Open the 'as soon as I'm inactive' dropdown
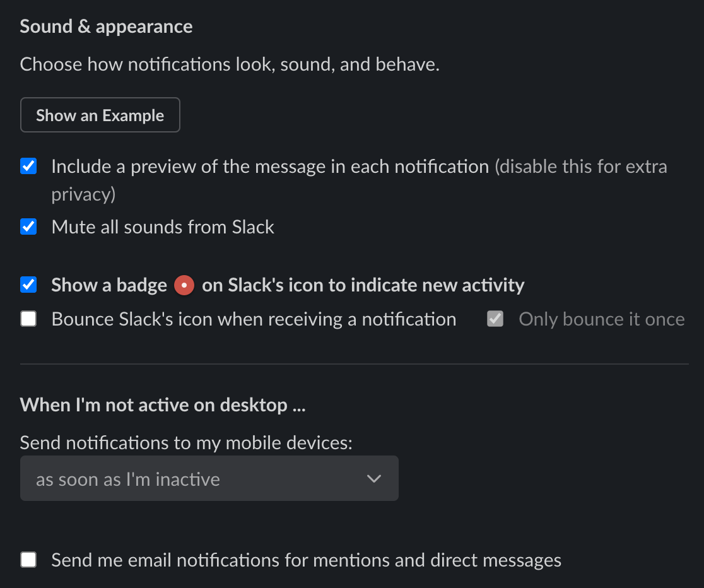Image resolution: width=704 pixels, height=588 pixels. click(x=209, y=478)
